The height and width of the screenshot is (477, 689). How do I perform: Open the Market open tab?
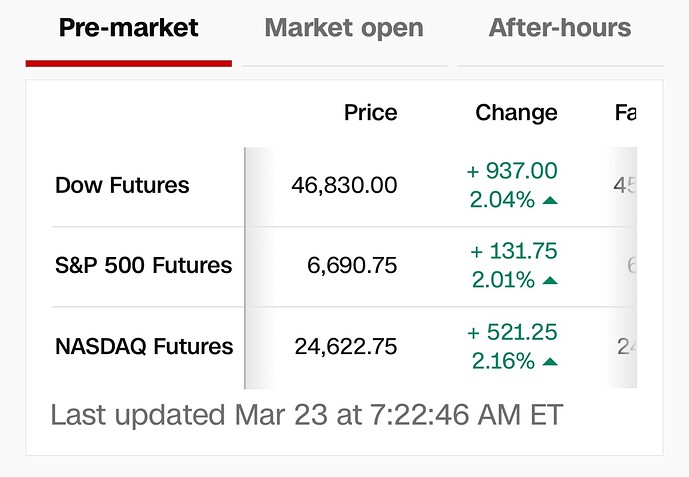pyautogui.click(x=344, y=28)
